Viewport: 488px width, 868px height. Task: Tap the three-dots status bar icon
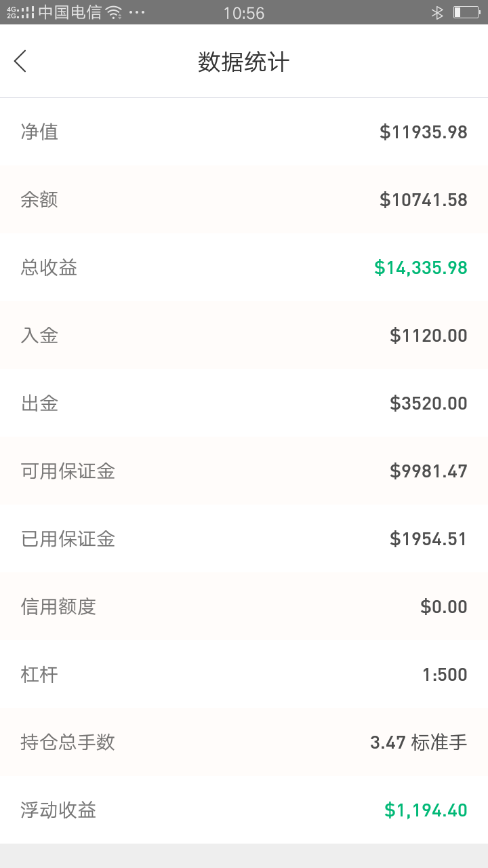coord(136,12)
